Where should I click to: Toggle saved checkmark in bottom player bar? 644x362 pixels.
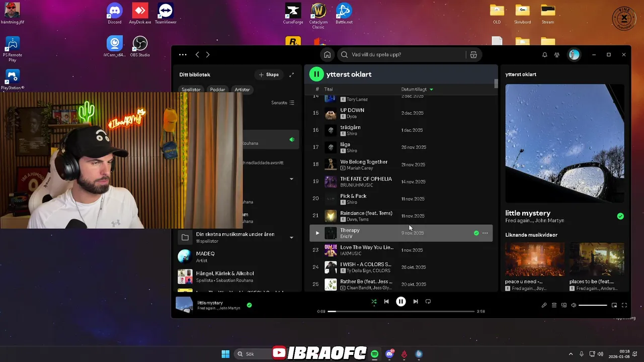tap(249, 305)
